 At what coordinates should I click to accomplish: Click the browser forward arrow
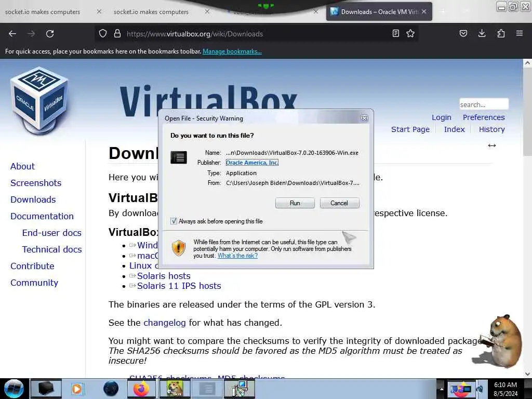pos(31,34)
